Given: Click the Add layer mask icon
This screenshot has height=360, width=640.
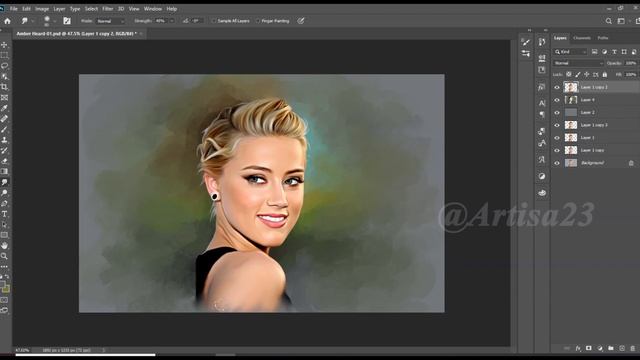Looking at the screenshot, I should point(589,348).
